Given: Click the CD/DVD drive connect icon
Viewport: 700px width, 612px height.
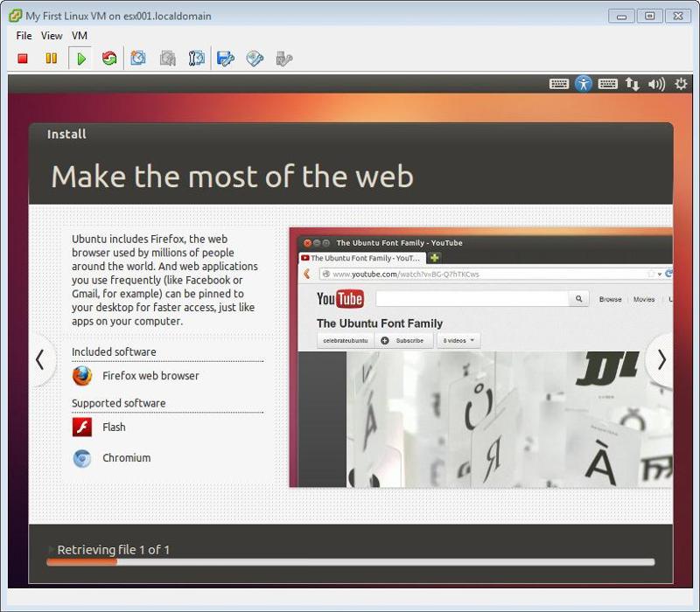Looking at the screenshot, I should point(255,59).
